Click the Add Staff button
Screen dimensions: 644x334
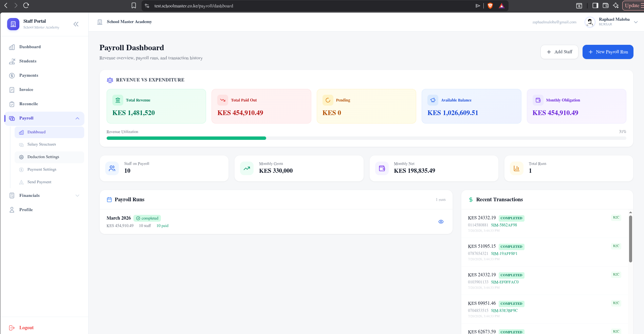click(x=559, y=52)
